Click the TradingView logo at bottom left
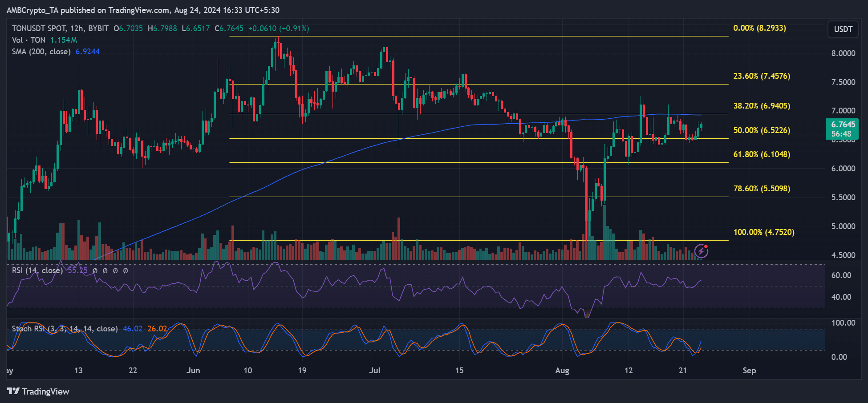The width and height of the screenshot is (868, 403). pos(38,391)
